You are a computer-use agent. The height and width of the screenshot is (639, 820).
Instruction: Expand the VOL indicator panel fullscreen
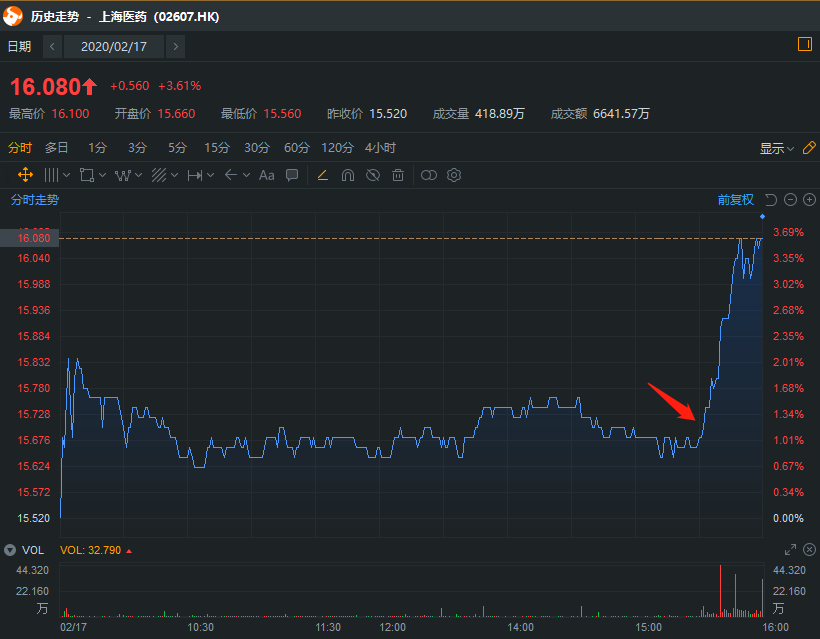pos(790,550)
